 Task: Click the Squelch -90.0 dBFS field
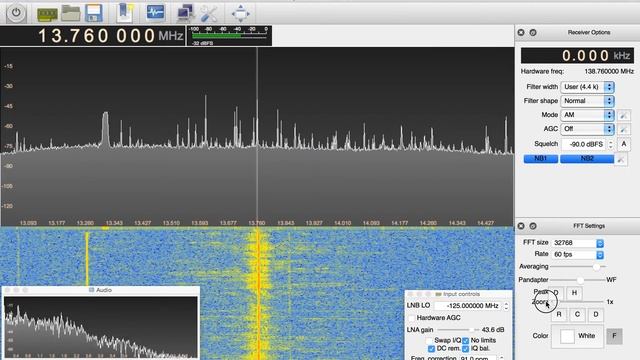click(584, 144)
